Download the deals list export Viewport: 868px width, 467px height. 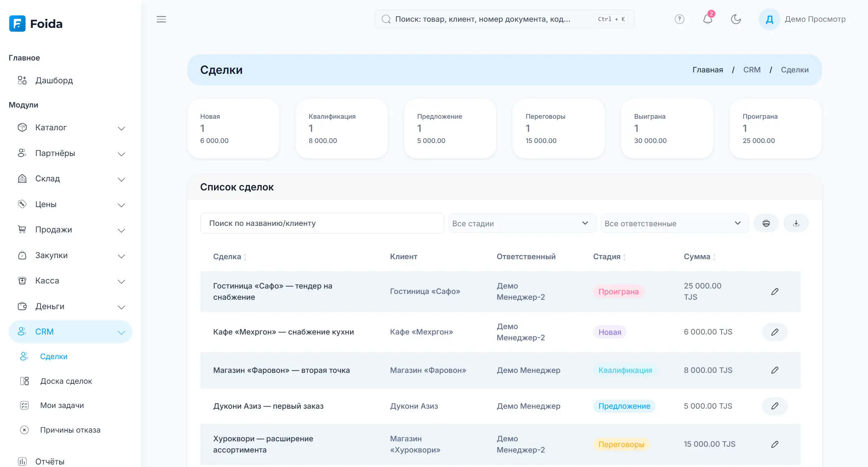(x=796, y=223)
